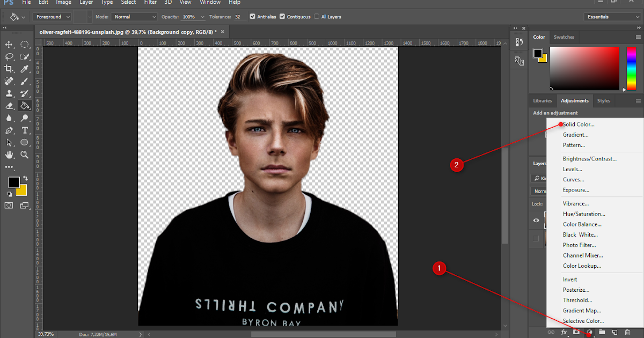Uncheck the Contiguous option
Image resolution: width=644 pixels, height=338 pixels.
282,17
